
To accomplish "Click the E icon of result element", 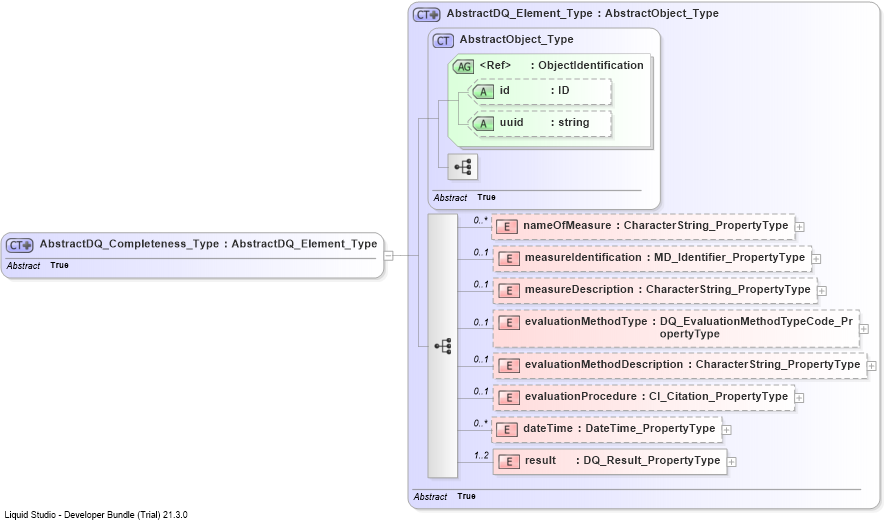I will click(x=509, y=462).
